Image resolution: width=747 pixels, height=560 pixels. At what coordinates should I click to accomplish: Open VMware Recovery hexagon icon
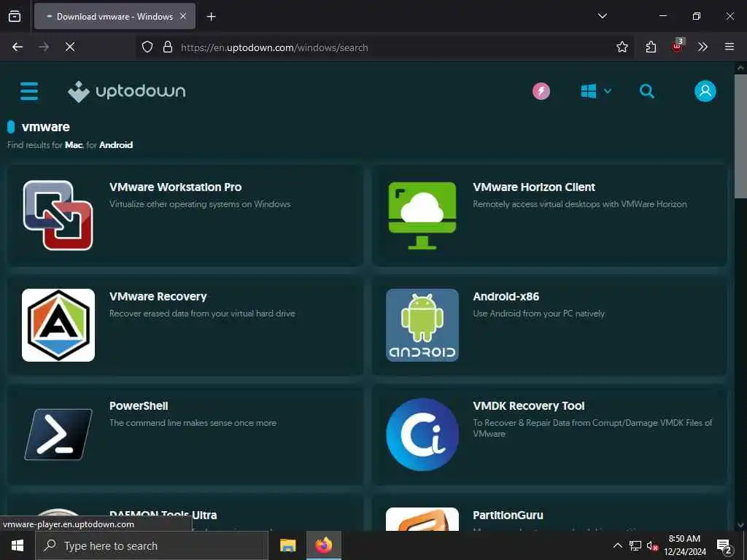(58, 324)
